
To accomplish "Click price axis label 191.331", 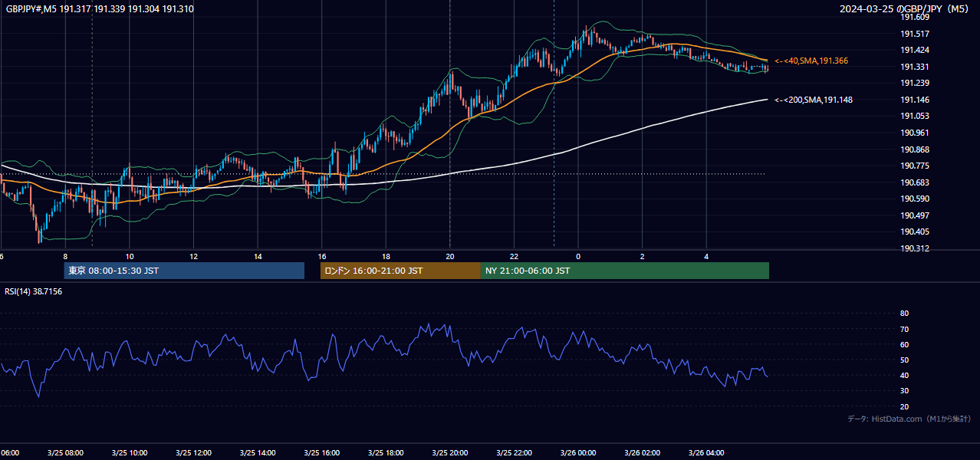I will 915,67.
